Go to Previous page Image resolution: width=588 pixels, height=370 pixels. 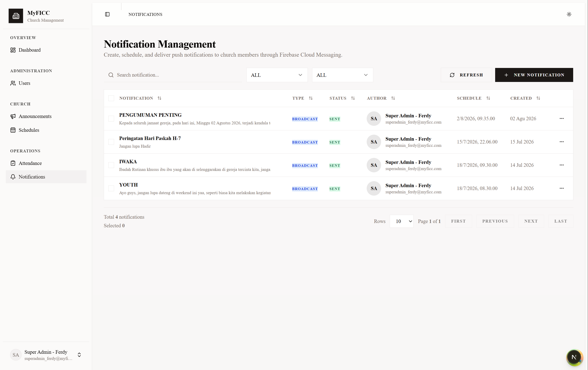pyautogui.click(x=495, y=221)
